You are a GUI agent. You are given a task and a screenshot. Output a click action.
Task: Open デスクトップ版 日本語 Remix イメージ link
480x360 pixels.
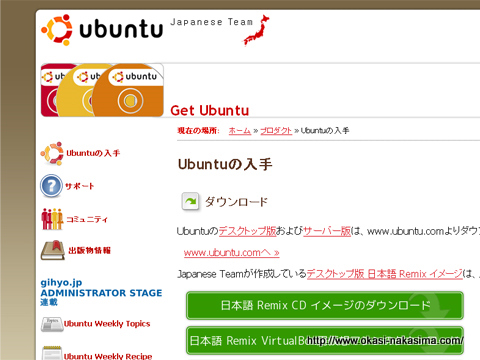[x=385, y=274]
